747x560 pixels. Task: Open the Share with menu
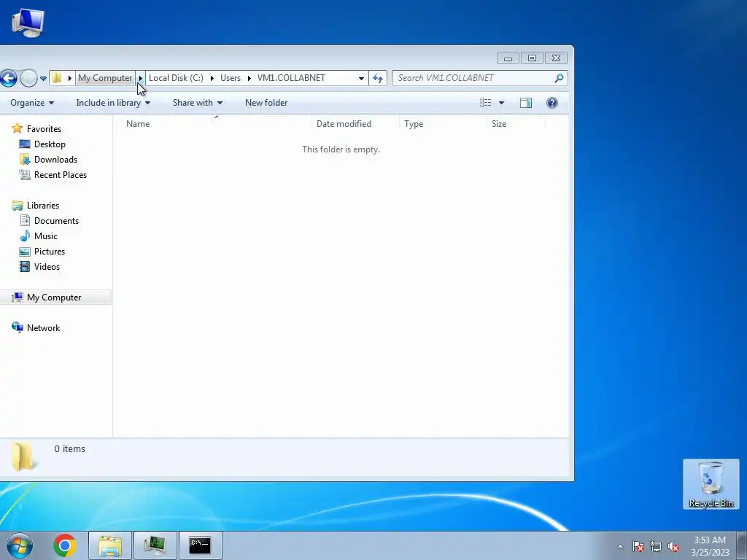click(x=197, y=103)
